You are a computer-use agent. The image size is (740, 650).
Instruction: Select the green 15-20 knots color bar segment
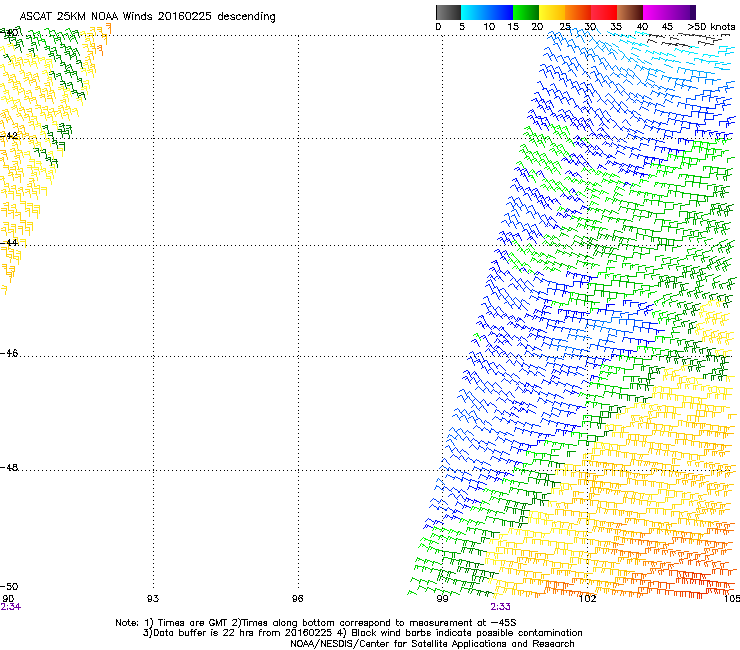pos(526,12)
